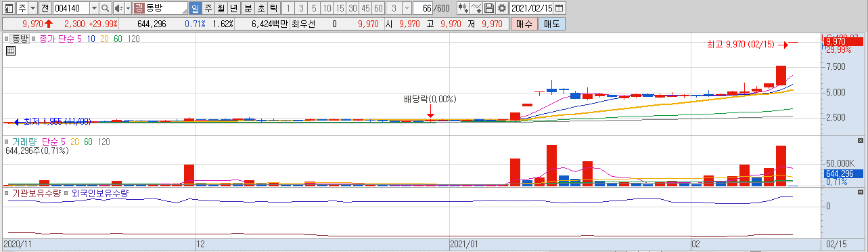Image resolution: width=868 pixels, height=252 pixels.
Task: Click the red 9,970 current price tag on axis
Action: 843,41
